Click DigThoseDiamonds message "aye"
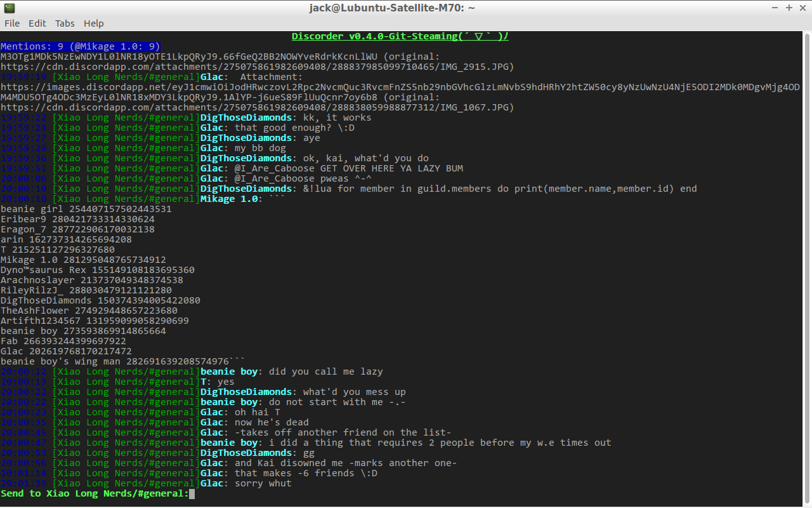This screenshot has width=812, height=508. point(311,138)
